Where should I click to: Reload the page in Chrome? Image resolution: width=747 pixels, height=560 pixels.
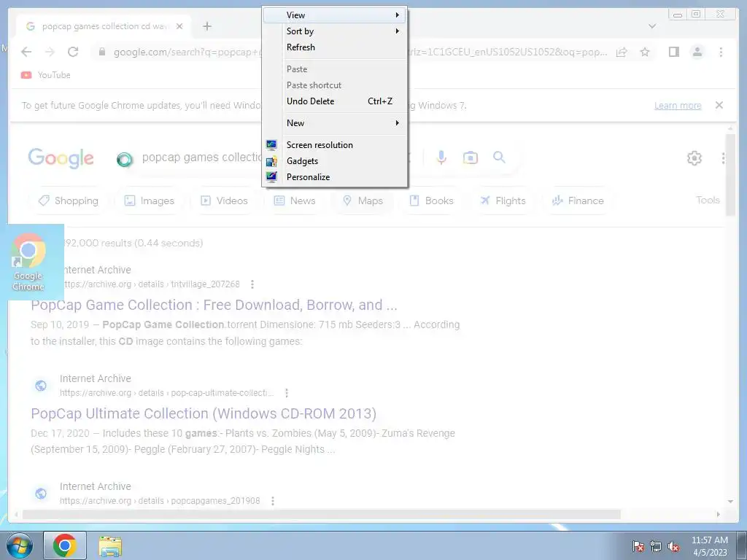click(73, 52)
